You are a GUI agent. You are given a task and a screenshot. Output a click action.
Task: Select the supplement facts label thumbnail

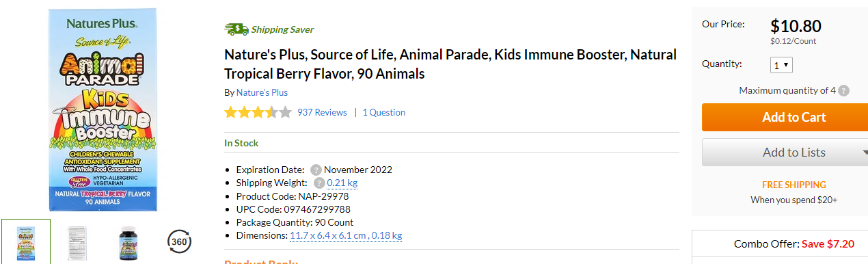[77, 242]
